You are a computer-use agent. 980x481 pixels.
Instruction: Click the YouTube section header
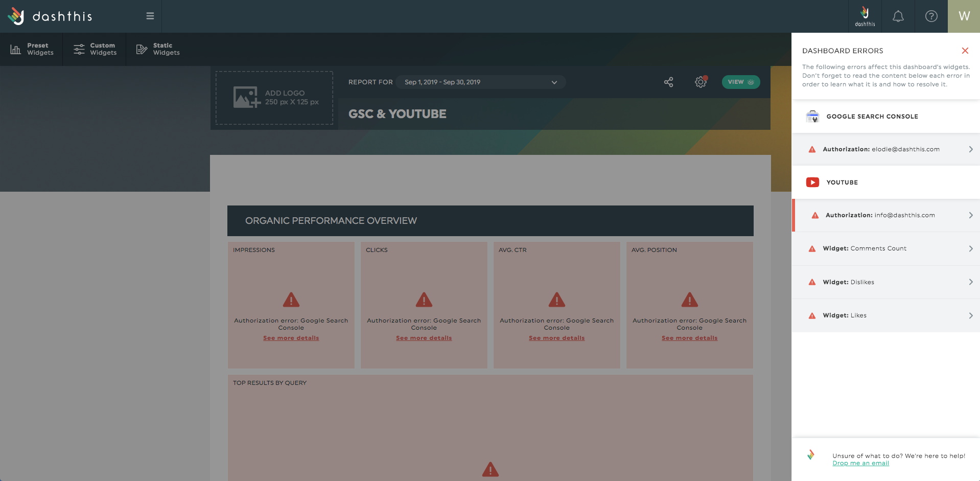[885, 182]
